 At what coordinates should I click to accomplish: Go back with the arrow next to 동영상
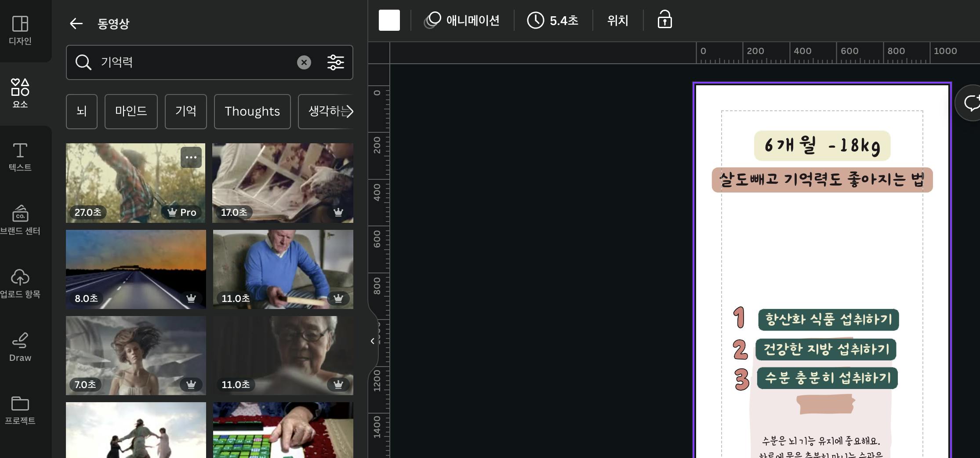(x=76, y=24)
